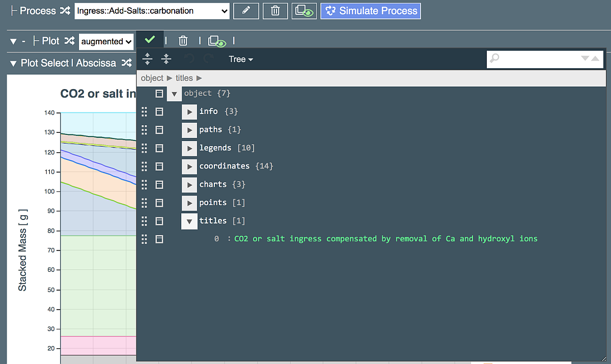Viewport: 611px width, 364px height.
Task: Click the trash icon in the Plot toolbar
Action: point(183,41)
